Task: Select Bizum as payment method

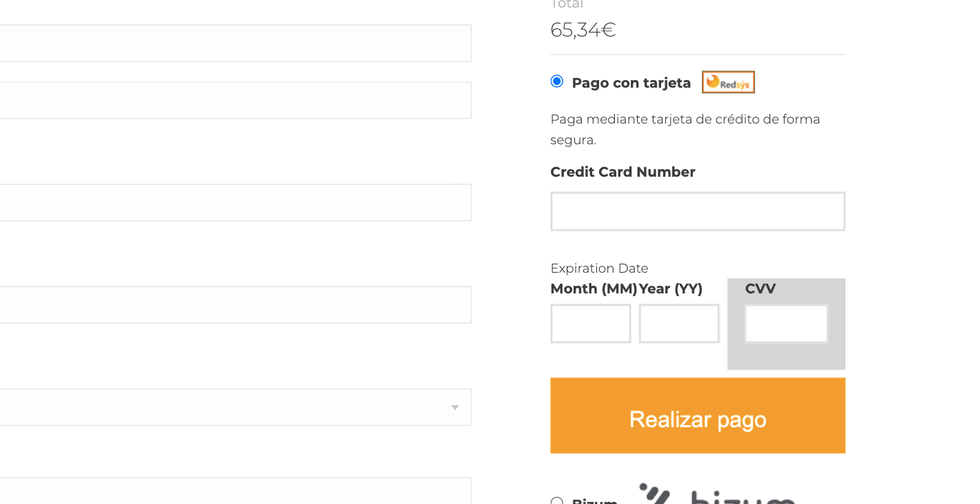Action: [556, 501]
